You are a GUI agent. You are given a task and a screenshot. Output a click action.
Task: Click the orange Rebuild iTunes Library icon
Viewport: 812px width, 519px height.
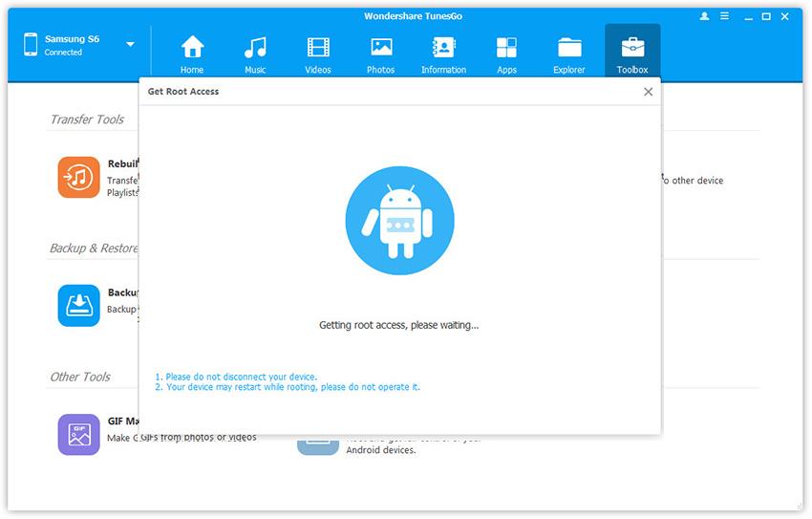78,177
